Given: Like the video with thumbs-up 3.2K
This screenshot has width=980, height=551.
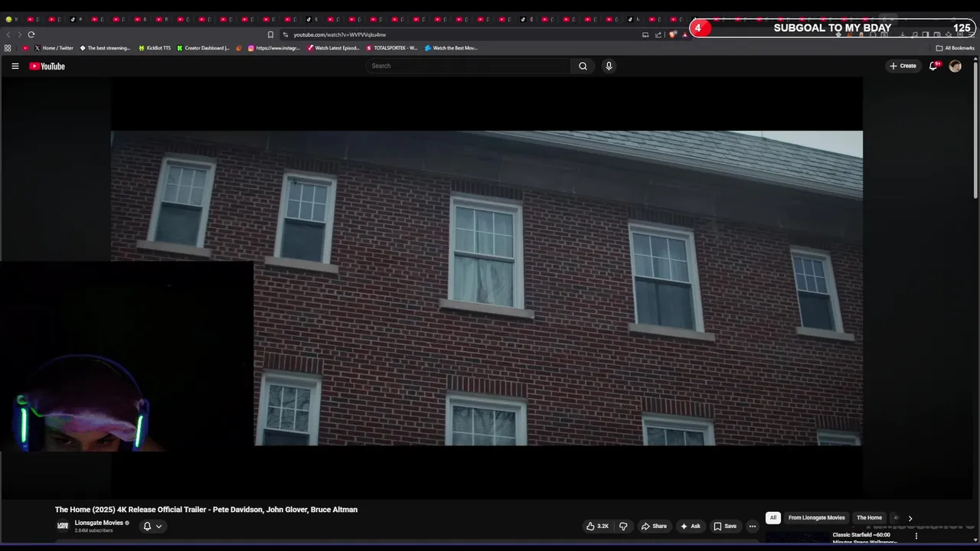Looking at the screenshot, I should click(x=597, y=526).
